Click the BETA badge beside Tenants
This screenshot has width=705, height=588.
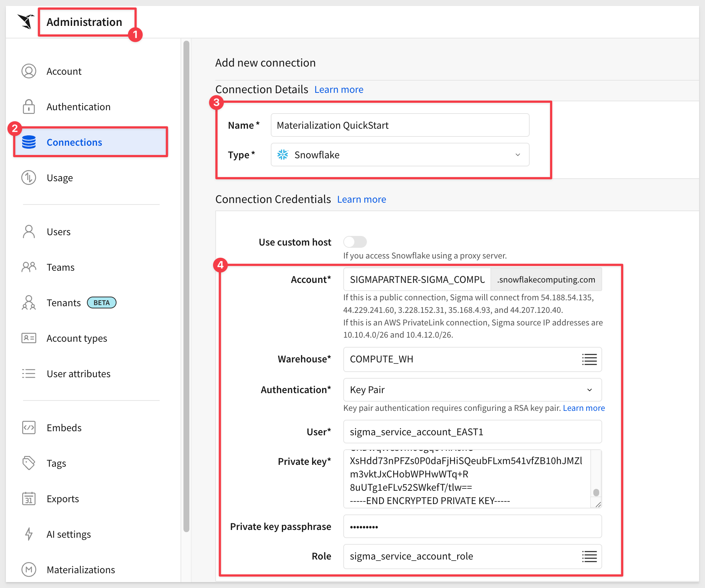click(101, 303)
